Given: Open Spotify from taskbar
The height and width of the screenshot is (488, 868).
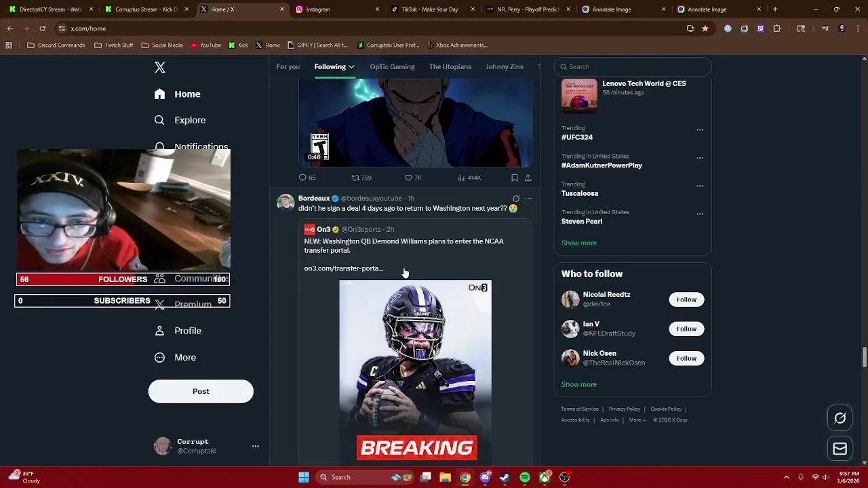Looking at the screenshot, I should coord(525,477).
